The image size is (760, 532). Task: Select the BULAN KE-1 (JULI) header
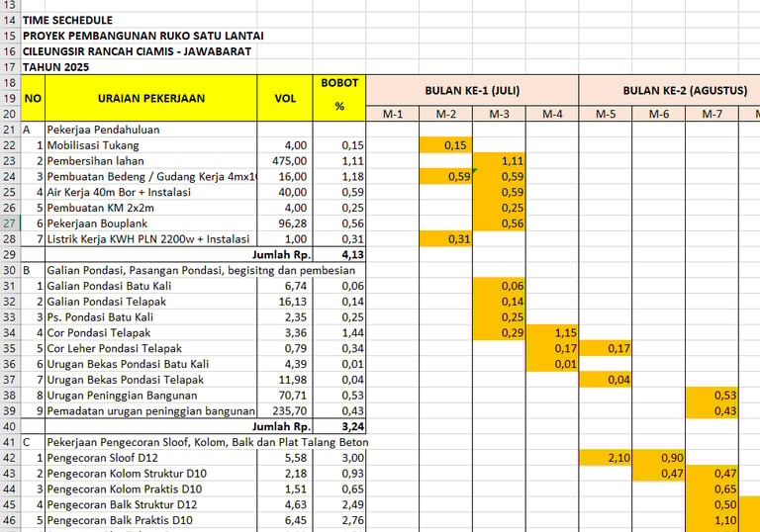point(473,91)
